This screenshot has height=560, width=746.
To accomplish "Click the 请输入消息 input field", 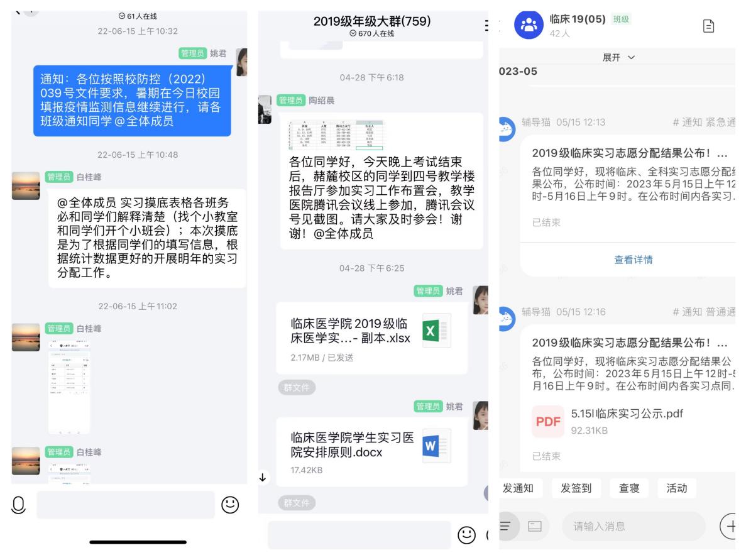I will pyautogui.click(x=634, y=526).
